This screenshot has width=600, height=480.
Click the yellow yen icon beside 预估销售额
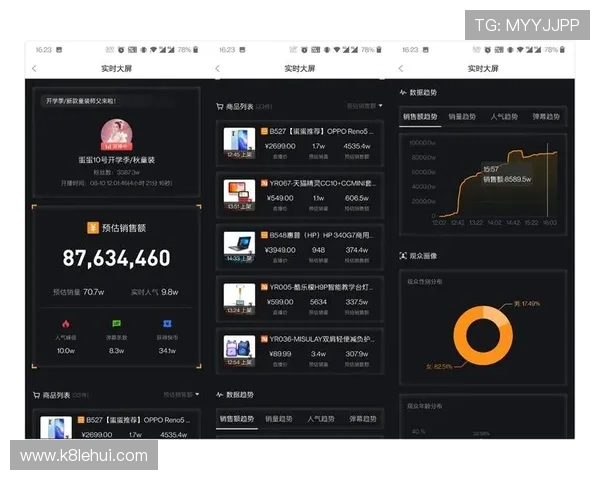(92, 228)
